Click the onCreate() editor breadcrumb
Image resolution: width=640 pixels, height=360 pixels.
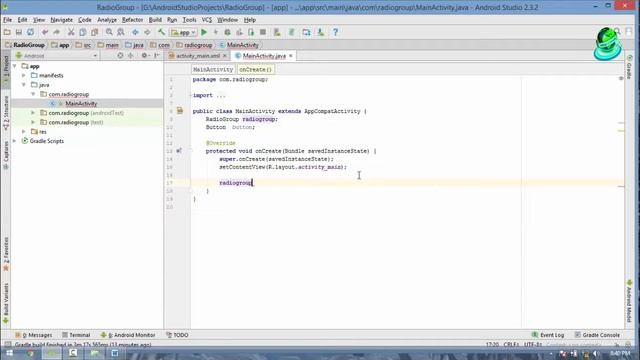click(256, 69)
